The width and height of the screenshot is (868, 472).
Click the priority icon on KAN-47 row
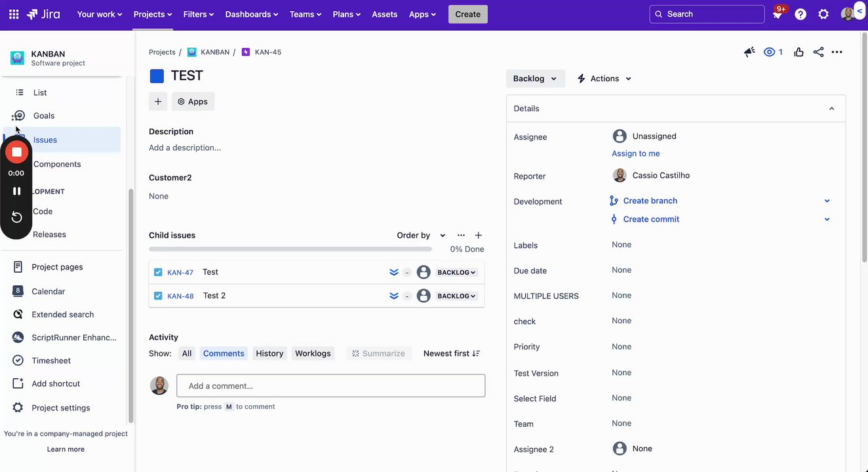(x=394, y=272)
